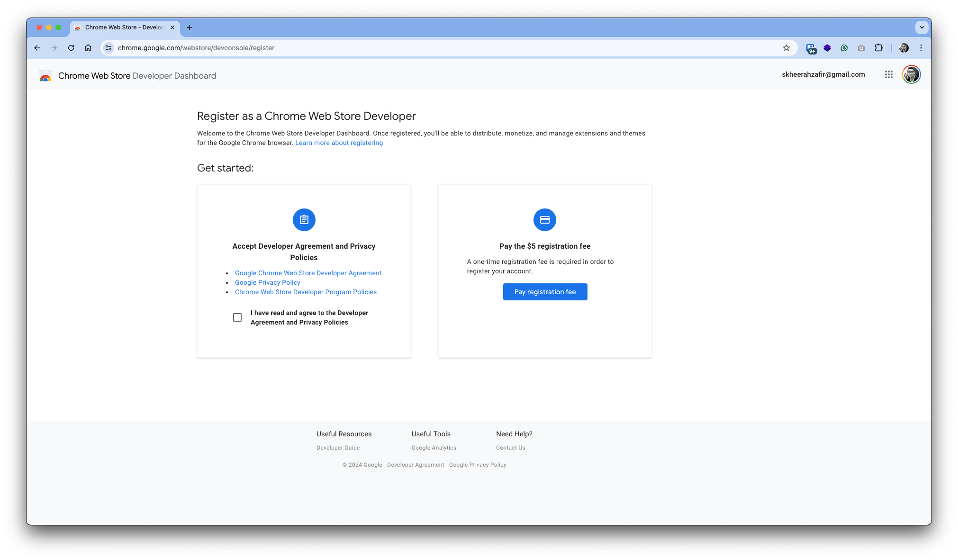The image size is (958, 560).
Task: Open the Google account avatar on the dashboard
Action: pos(912,74)
